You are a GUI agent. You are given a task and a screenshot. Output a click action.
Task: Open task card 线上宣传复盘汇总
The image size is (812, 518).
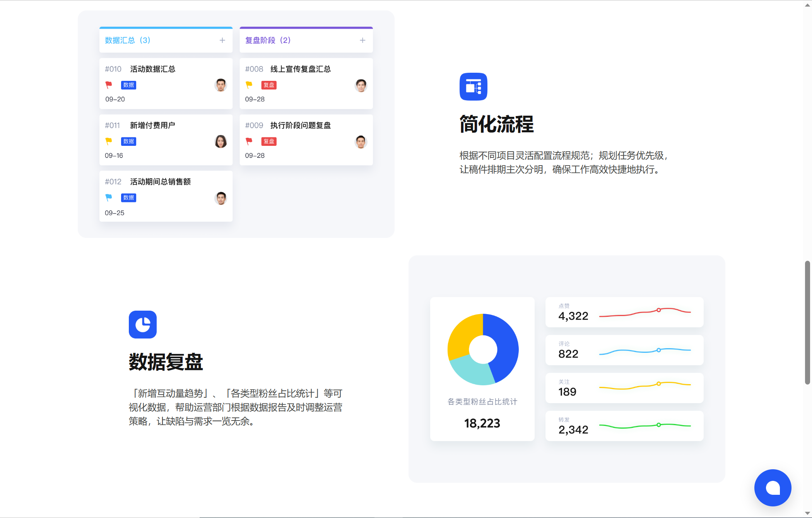click(x=300, y=69)
